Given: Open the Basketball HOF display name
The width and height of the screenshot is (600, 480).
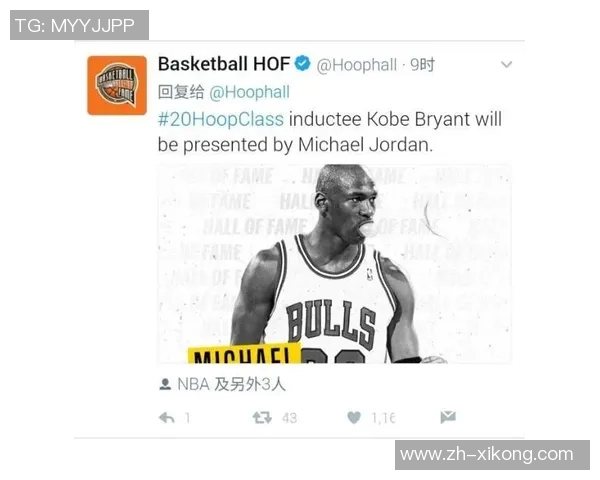Looking at the screenshot, I should (x=224, y=64).
